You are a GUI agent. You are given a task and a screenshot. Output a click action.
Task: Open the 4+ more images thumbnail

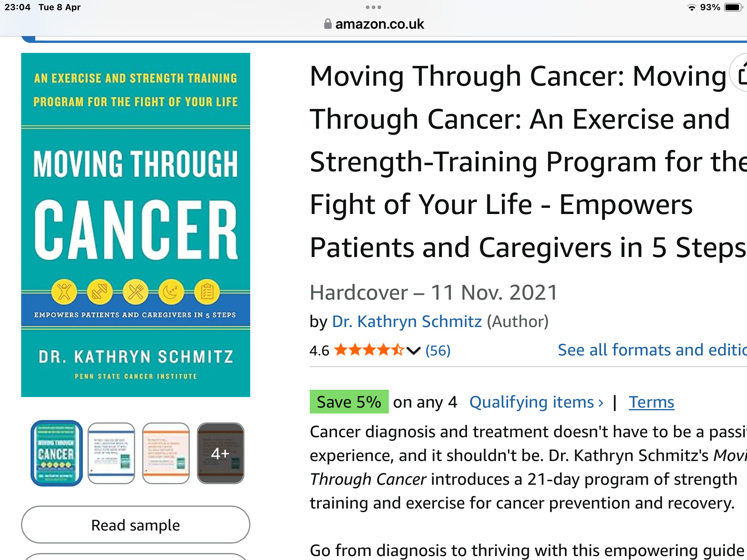[x=220, y=453]
